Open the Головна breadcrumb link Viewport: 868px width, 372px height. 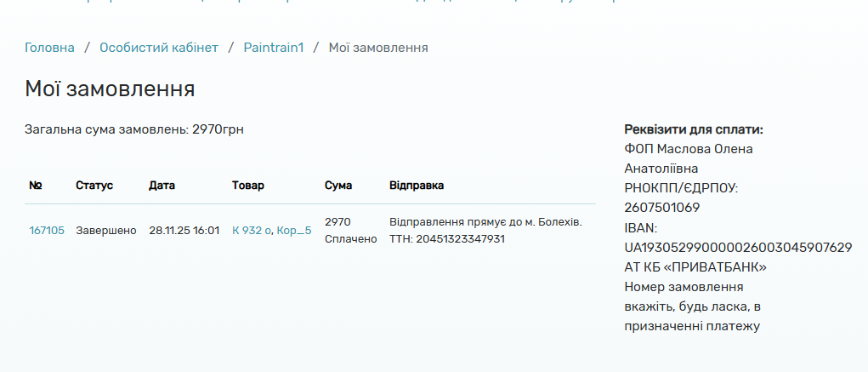coord(49,48)
